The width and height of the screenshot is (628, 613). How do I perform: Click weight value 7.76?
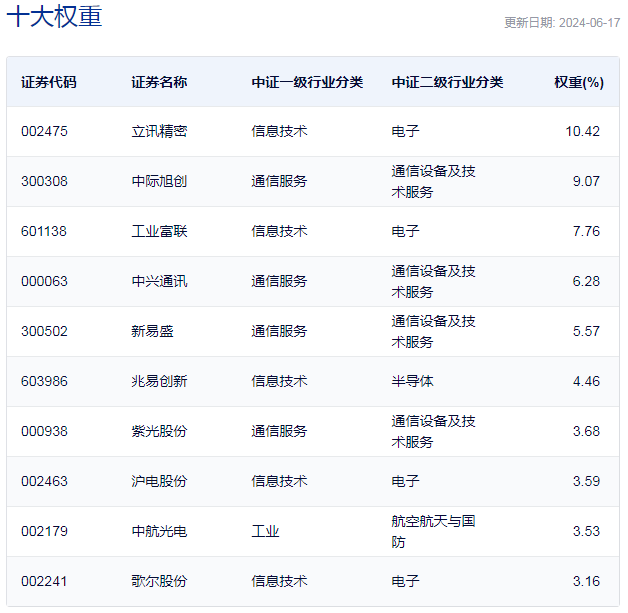click(x=586, y=231)
